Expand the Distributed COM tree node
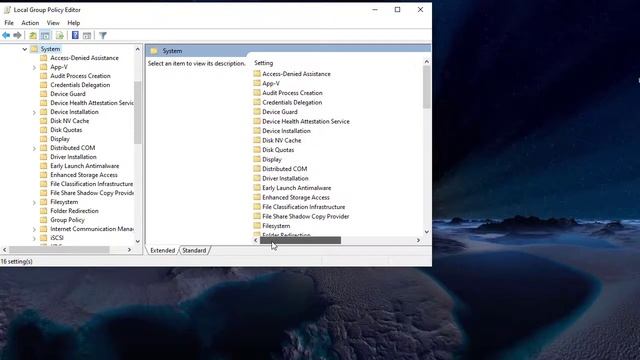The height and width of the screenshot is (360, 640). 34,148
